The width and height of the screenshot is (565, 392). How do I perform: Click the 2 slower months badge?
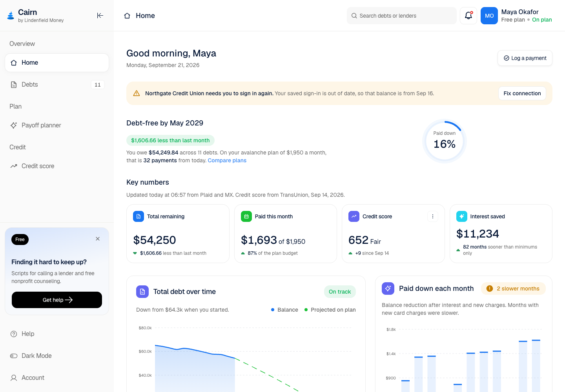[x=513, y=289]
